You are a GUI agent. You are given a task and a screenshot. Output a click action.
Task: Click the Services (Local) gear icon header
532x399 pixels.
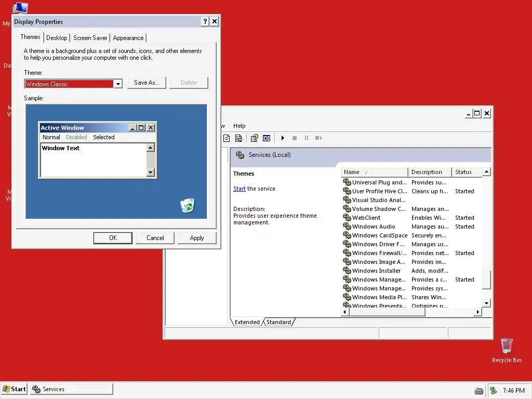pyautogui.click(x=240, y=155)
